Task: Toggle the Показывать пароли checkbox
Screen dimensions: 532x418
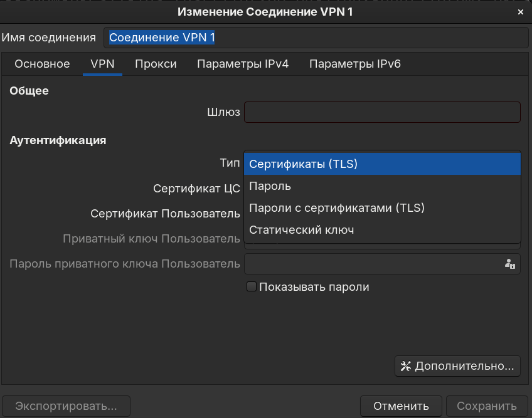Action: point(252,287)
